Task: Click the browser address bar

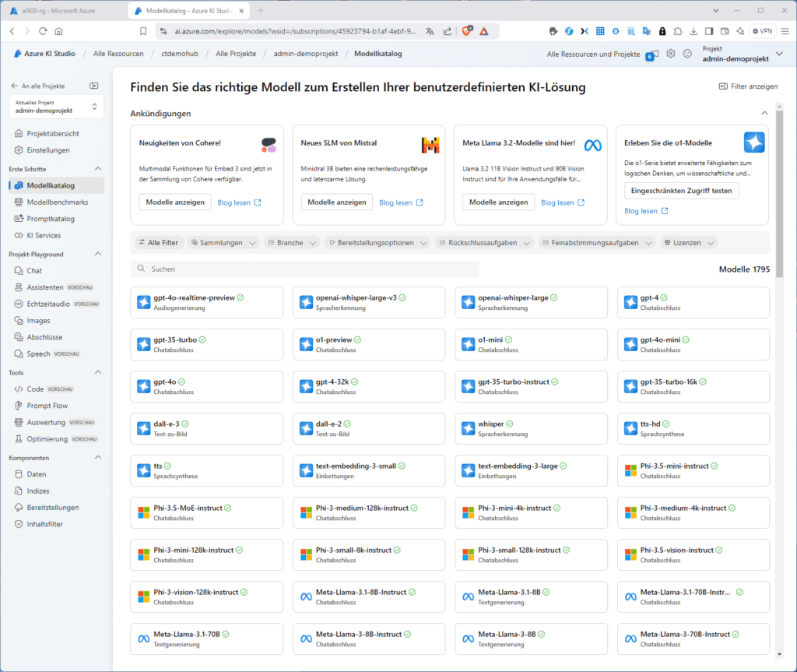Action: coord(295,32)
